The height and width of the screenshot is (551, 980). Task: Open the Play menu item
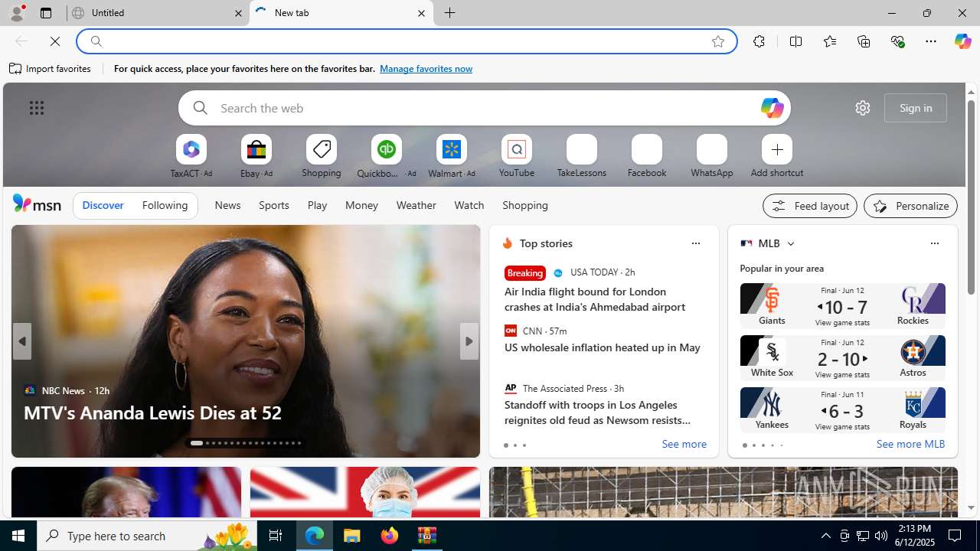(x=317, y=205)
